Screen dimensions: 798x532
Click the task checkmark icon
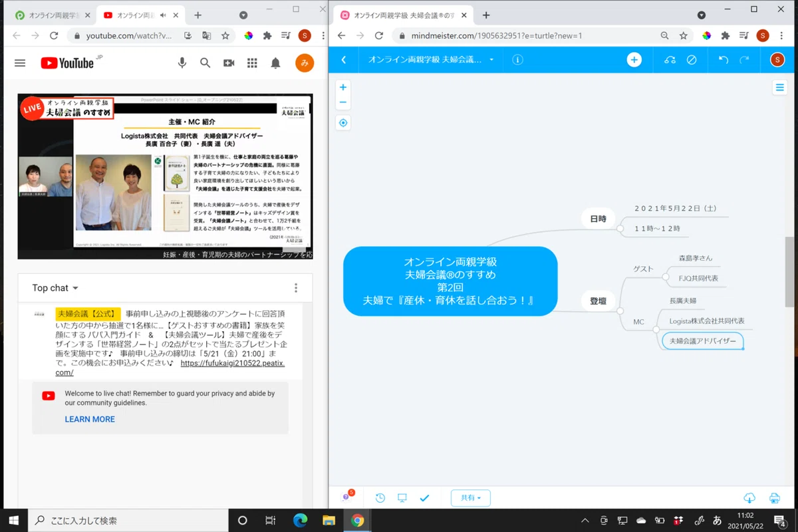coord(424,497)
